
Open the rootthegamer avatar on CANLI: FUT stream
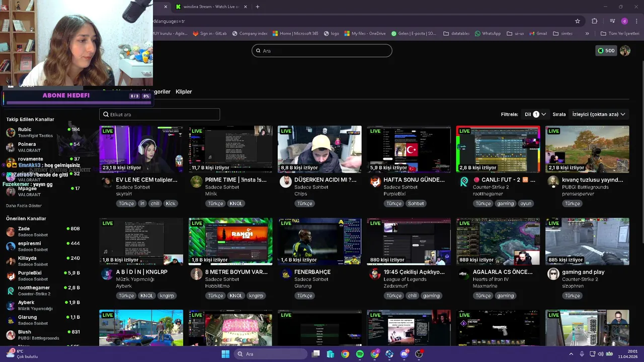pos(464,182)
